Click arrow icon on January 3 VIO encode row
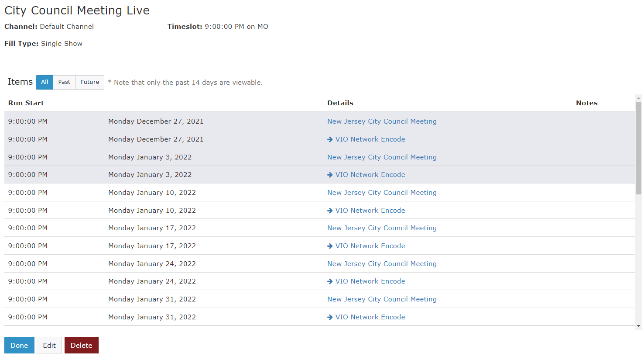Screen dimensions: 644x360 [x=330, y=175]
